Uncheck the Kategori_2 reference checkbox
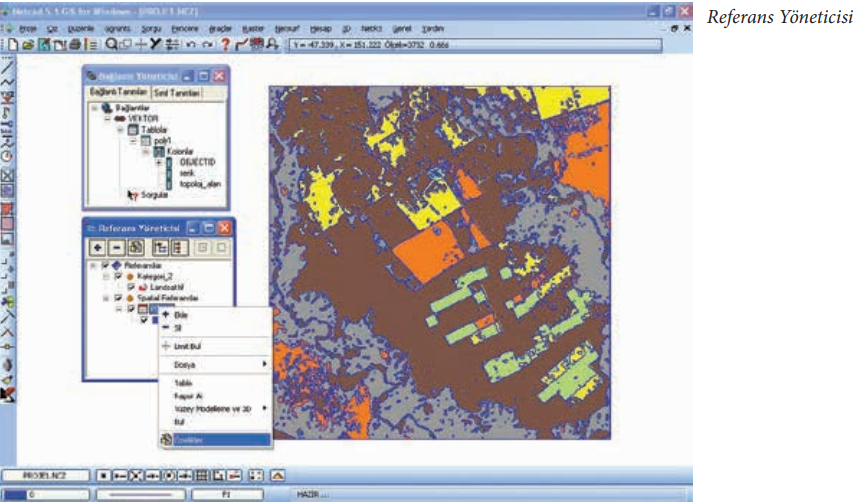 coord(119,276)
